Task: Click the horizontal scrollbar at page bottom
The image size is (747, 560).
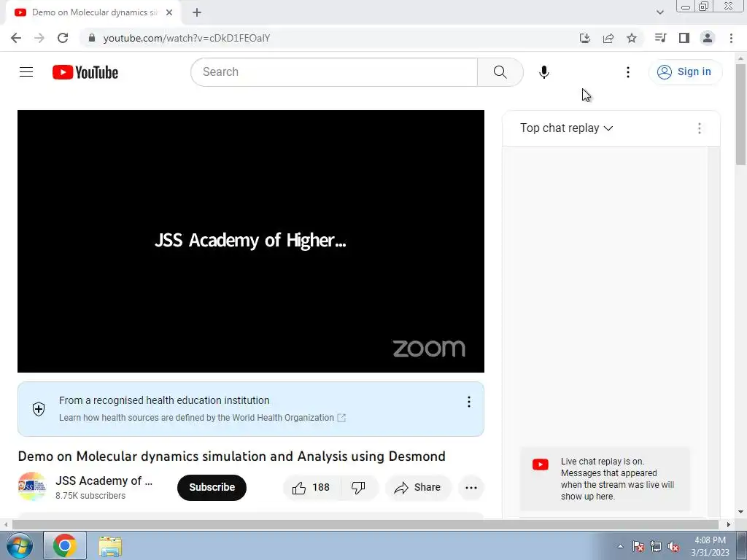Action: coord(365,524)
